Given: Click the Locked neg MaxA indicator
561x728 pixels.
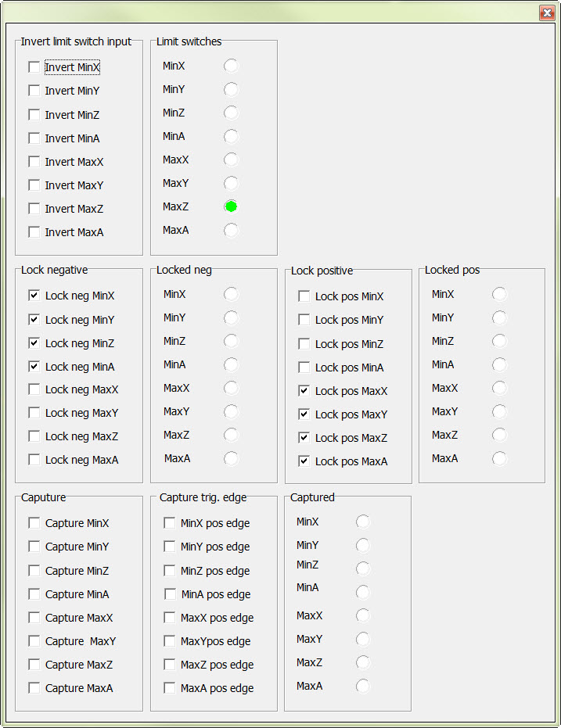Looking at the screenshot, I should pyautogui.click(x=231, y=458).
